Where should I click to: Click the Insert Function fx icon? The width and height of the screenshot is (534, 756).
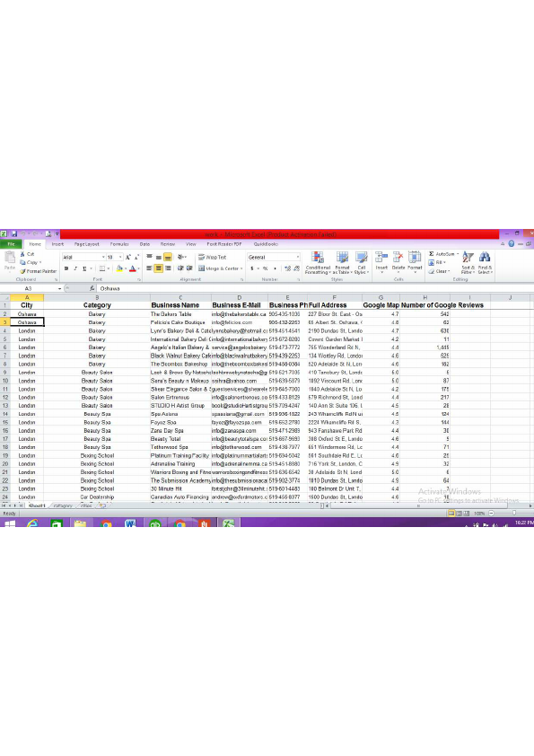[92, 288]
